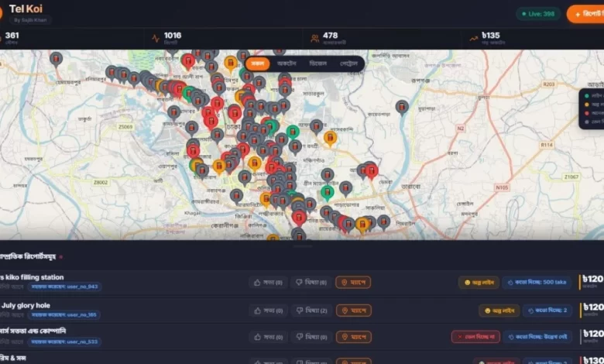Viewport: 604px width, 364px height.
Task: Switch to the Diesel filter tab
Action: click(x=317, y=64)
